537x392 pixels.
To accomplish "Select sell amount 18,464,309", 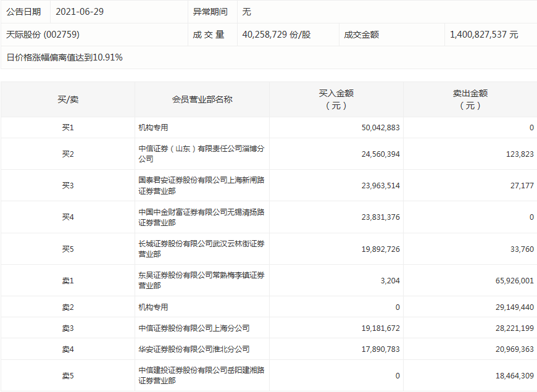I will point(514,376).
